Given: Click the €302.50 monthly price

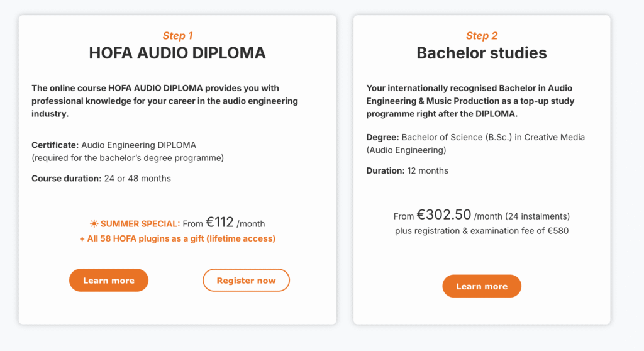Looking at the screenshot, I should pyautogui.click(x=443, y=216).
